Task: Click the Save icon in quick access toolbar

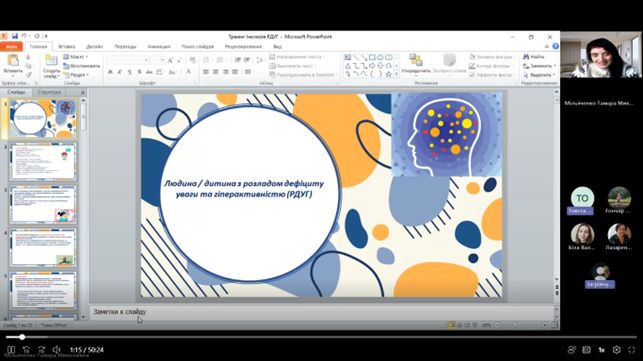Action: click(15, 36)
